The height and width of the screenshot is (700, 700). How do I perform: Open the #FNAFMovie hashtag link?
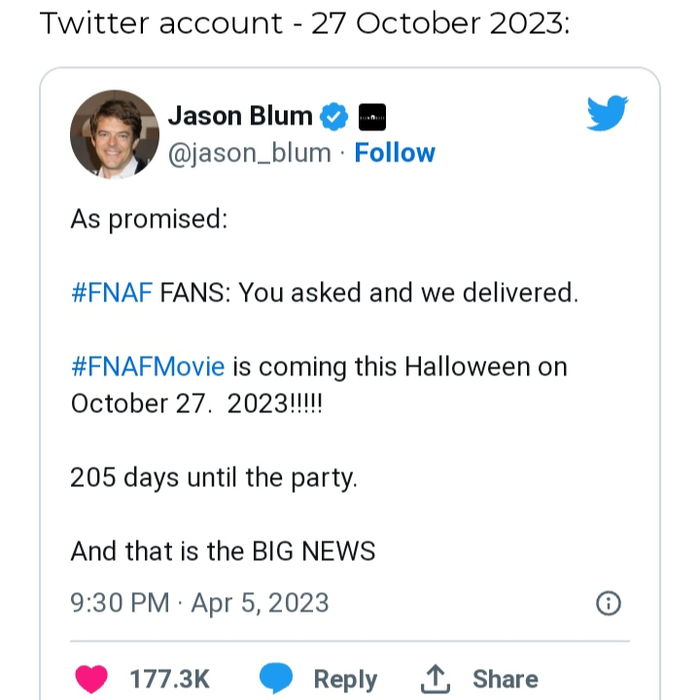[x=148, y=367]
